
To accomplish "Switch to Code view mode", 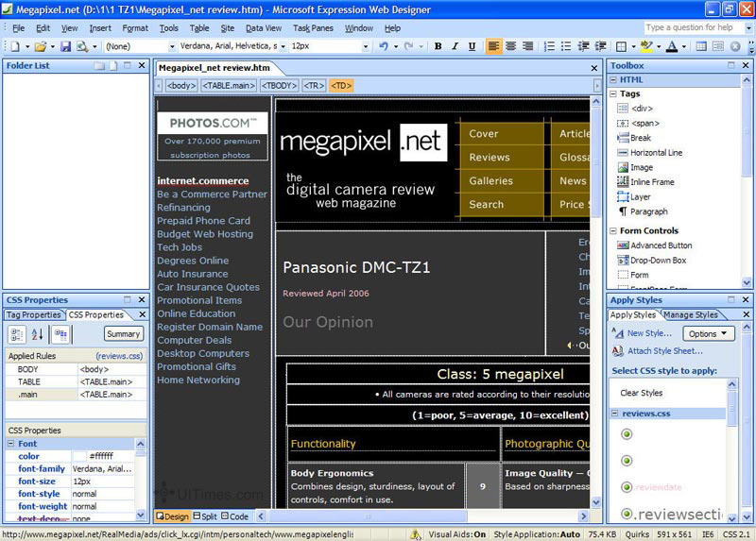I will pos(234,516).
